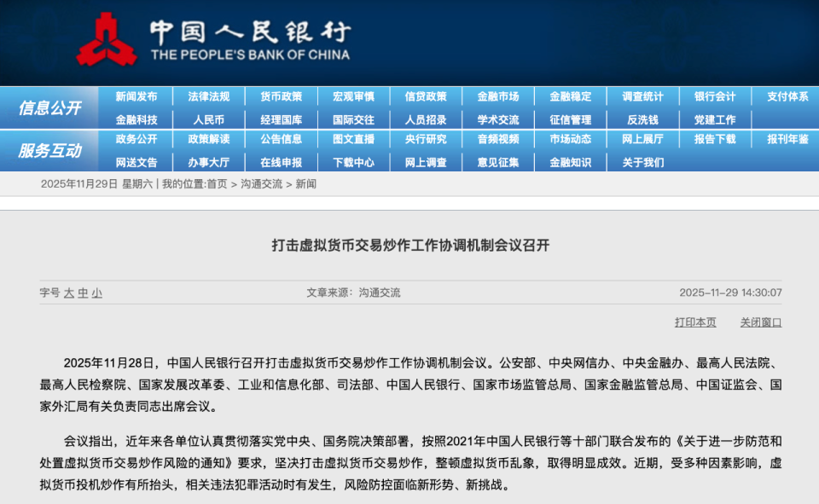Open the 货币政策 menu

click(281, 96)
